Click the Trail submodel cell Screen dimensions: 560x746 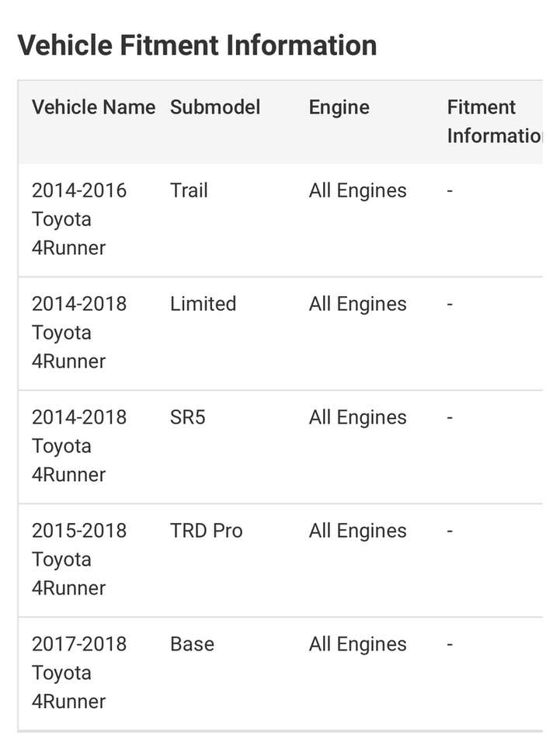coord(189,190)
